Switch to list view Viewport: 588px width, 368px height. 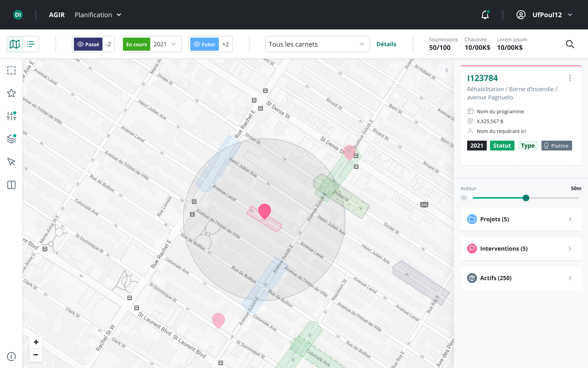click(31, 44)
